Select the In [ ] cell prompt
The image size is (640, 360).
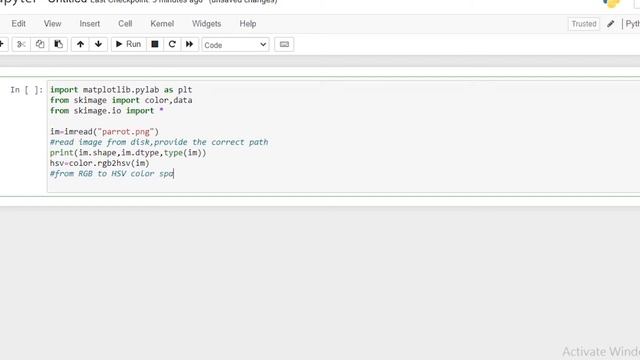click(26, 90)
